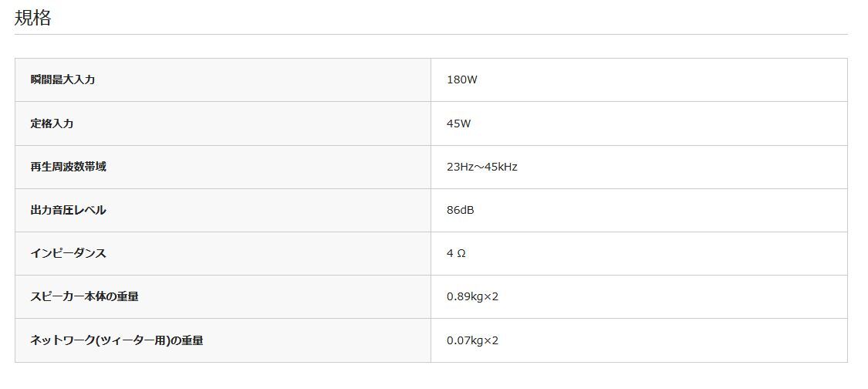Select the 定格入力 row label
Viewport: 868px width, 389px height.
pos(52,123)
